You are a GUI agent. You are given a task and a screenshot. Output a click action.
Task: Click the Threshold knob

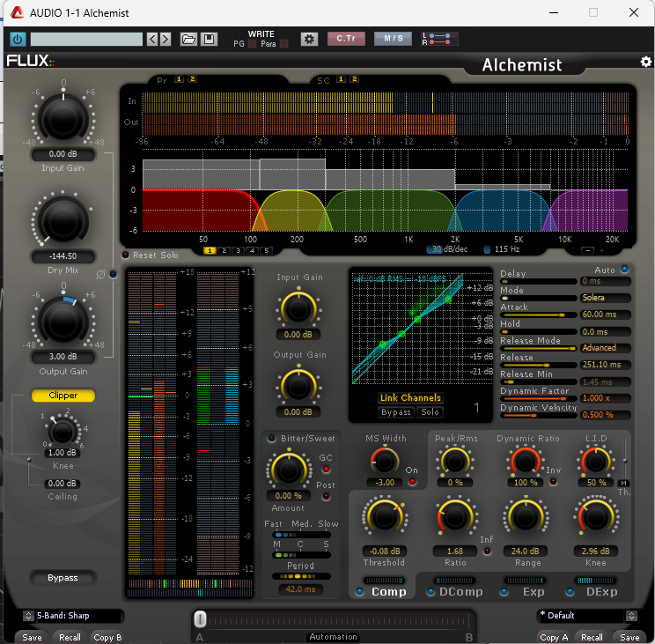385,516
